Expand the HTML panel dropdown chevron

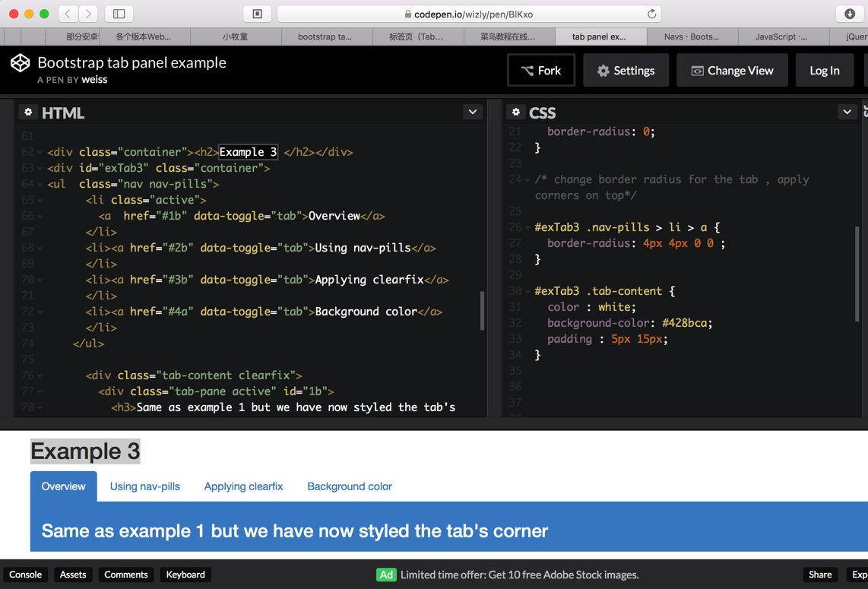473,112
